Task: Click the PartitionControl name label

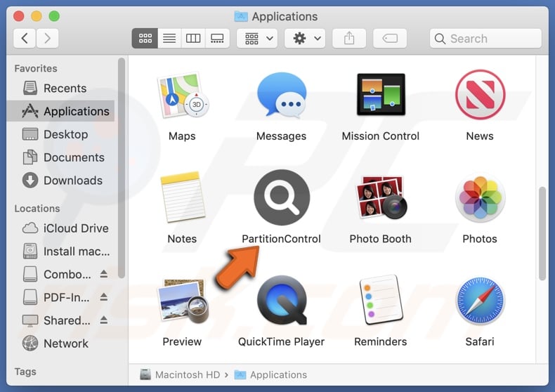Action: pos(282,239)
